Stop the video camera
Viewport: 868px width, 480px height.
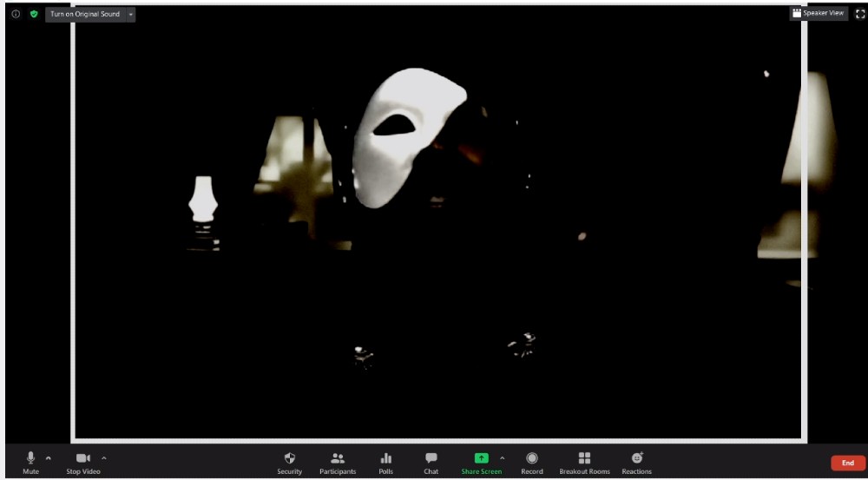click(x=83, y=464)
